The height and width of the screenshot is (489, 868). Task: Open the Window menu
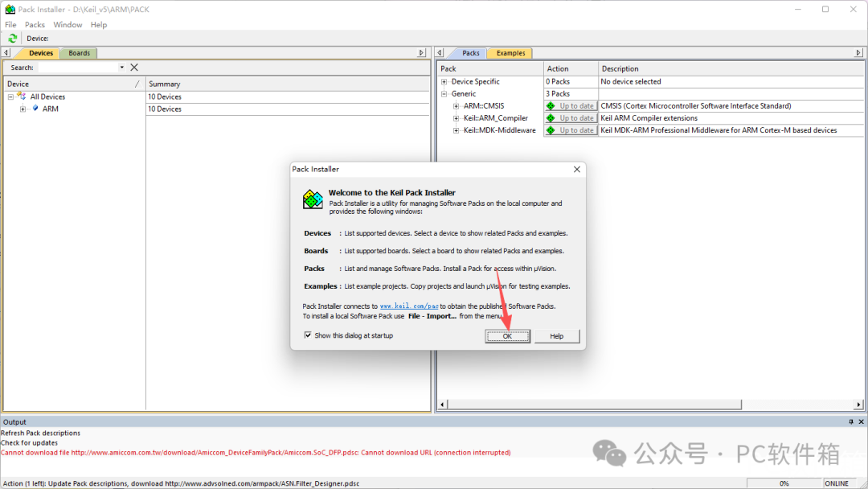tap(68, 24)
